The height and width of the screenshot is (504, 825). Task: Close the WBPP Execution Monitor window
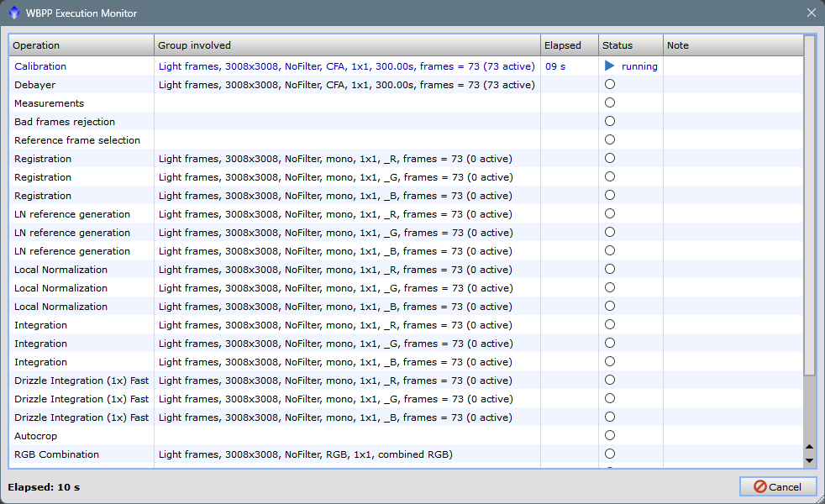tap(811, 13)
